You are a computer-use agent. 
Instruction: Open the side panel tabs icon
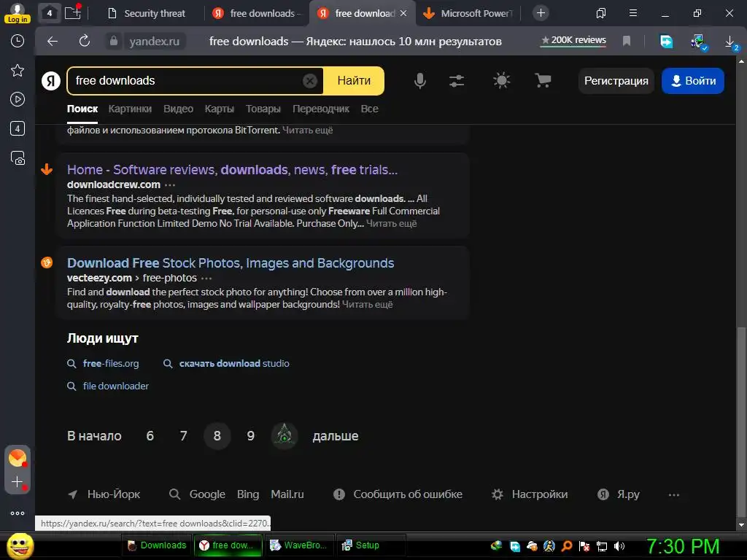(601, 13)
